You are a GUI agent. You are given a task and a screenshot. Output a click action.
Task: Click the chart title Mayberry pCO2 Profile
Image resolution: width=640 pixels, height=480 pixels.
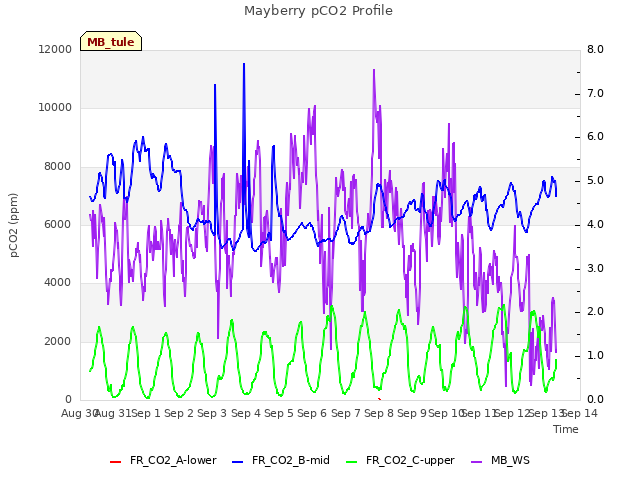coord(318,11)
